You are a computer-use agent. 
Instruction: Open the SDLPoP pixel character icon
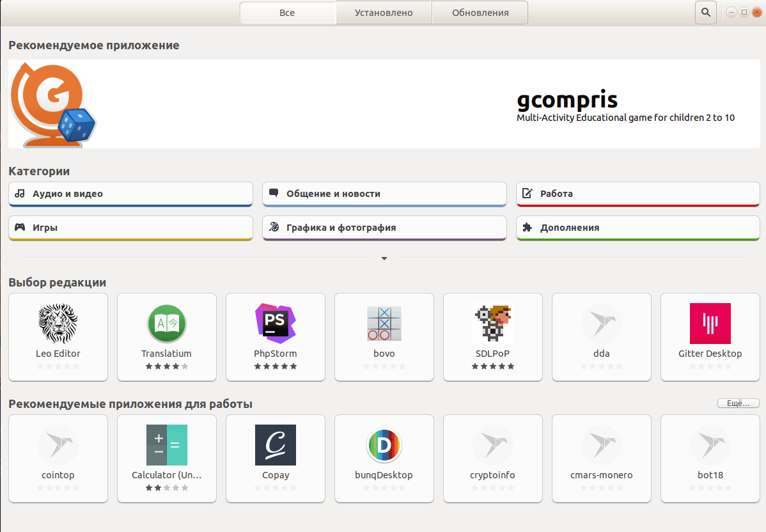click(x=492, y=324)
